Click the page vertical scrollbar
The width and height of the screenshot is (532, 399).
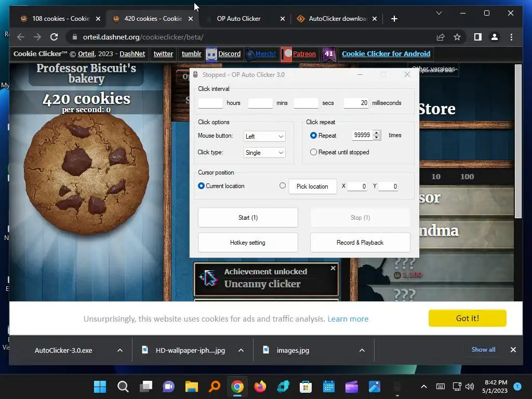tap(518, 141)
